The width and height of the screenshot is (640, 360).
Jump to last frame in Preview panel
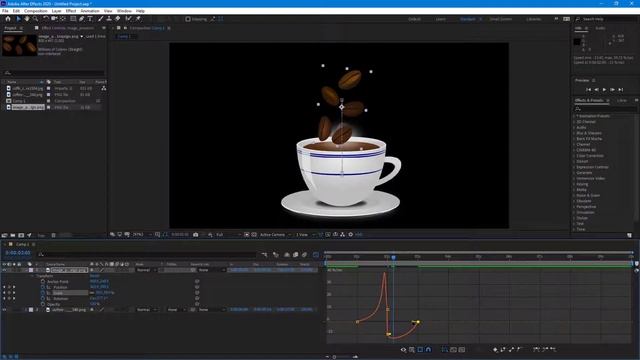click(621, 89)
